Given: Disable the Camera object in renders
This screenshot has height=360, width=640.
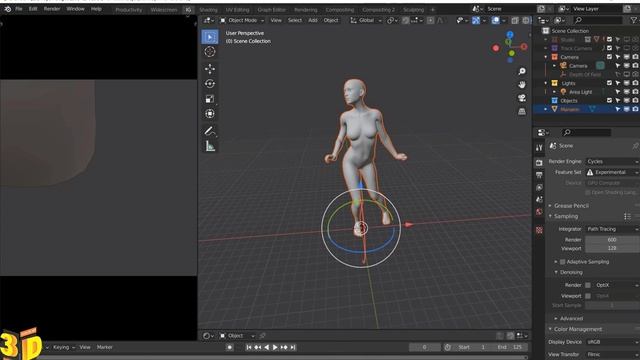Looking at the screenshot, I should point(636,66).
